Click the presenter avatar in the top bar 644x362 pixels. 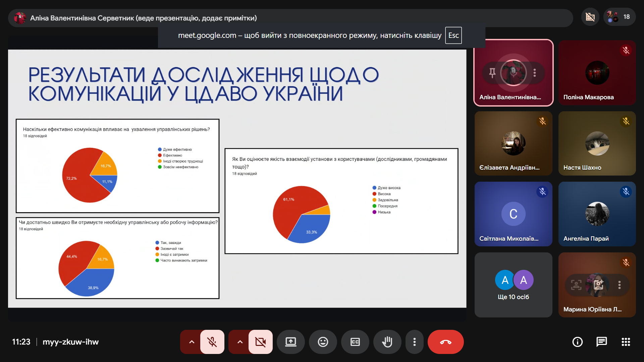coord(20,18)
